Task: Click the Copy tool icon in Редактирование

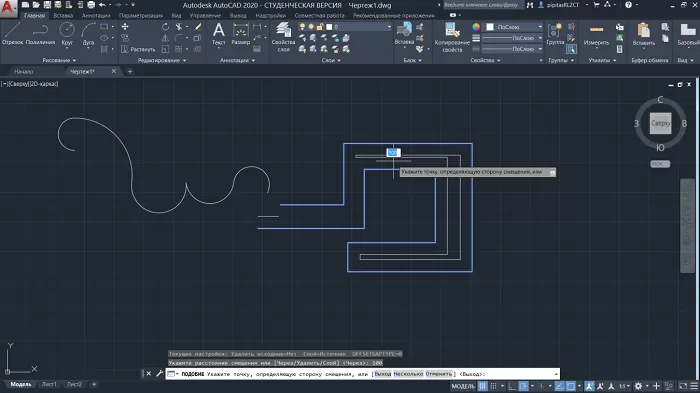Action: pos(125,38)
